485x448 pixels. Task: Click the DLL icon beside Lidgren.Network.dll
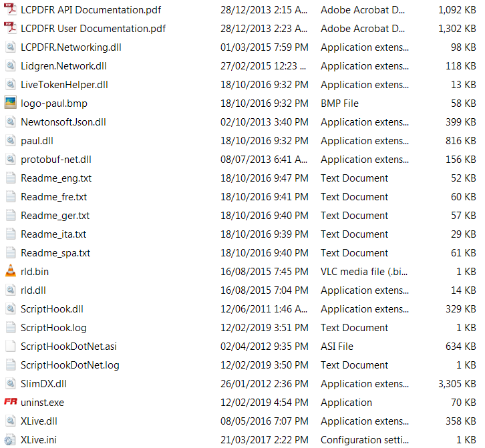(x=10, y=65)
